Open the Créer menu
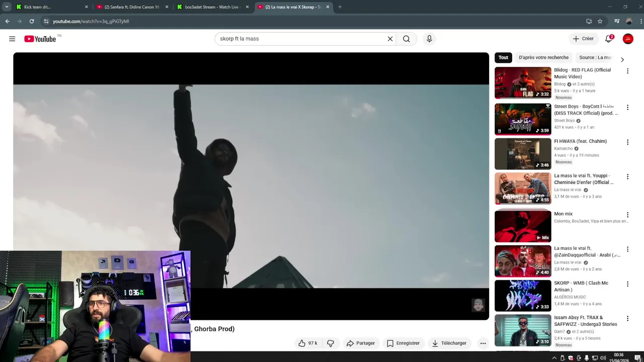Viewport: 644px width, 362px height. click(x=583, y=39)
